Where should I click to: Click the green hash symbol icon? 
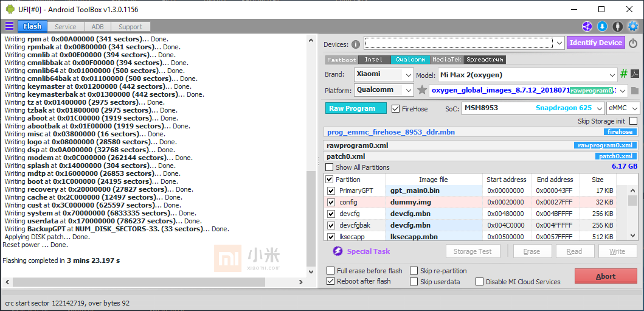click(623, 74)
